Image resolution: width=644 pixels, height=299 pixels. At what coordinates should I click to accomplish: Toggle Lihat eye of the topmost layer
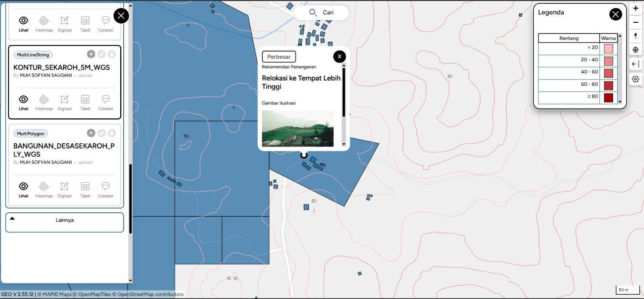tap(24, 24)
